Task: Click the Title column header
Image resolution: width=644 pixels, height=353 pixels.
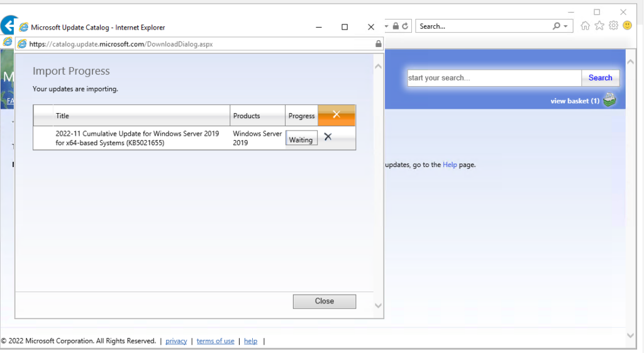Action: point(142,116)
